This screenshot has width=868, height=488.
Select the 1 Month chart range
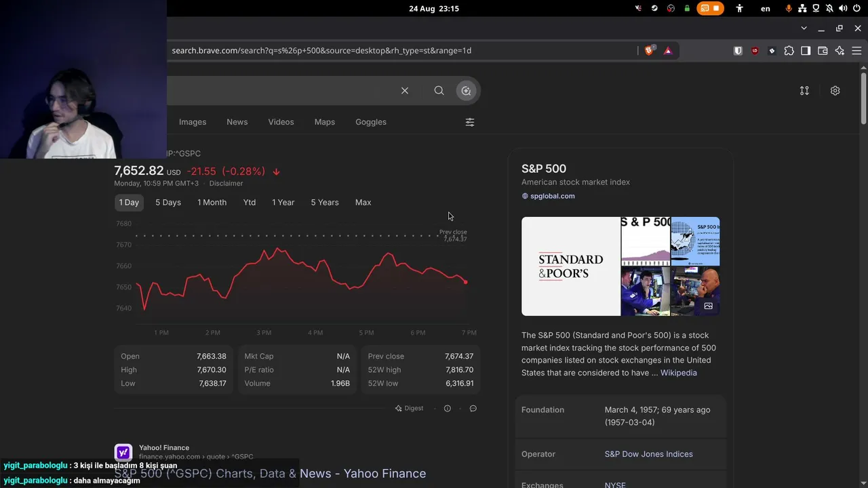pos(212,203)
